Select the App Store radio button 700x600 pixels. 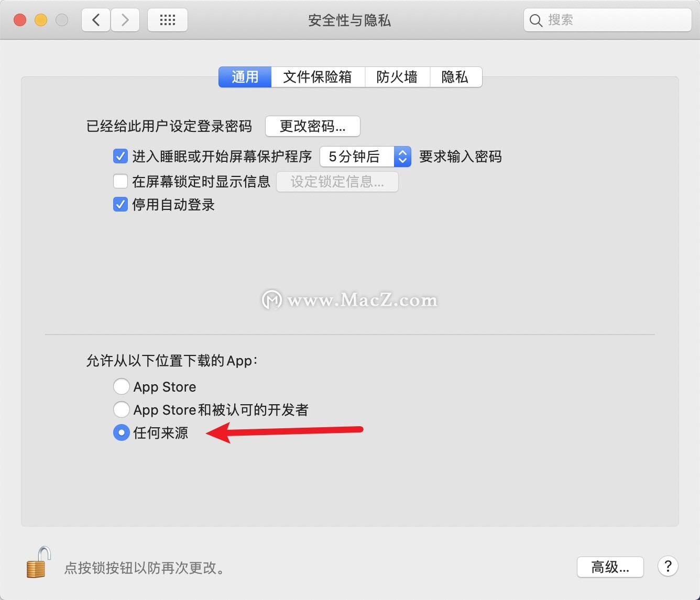click(x=121, y=386)
